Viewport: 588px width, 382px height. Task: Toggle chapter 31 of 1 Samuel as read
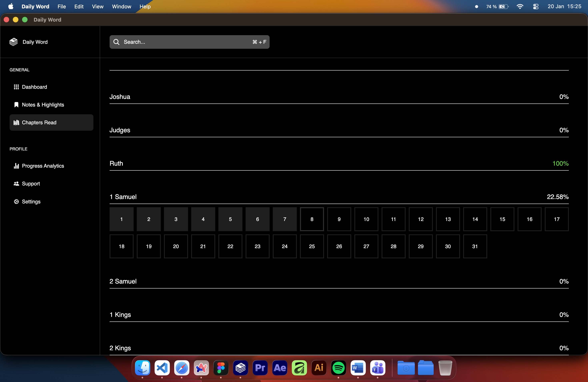pos(475,246)
